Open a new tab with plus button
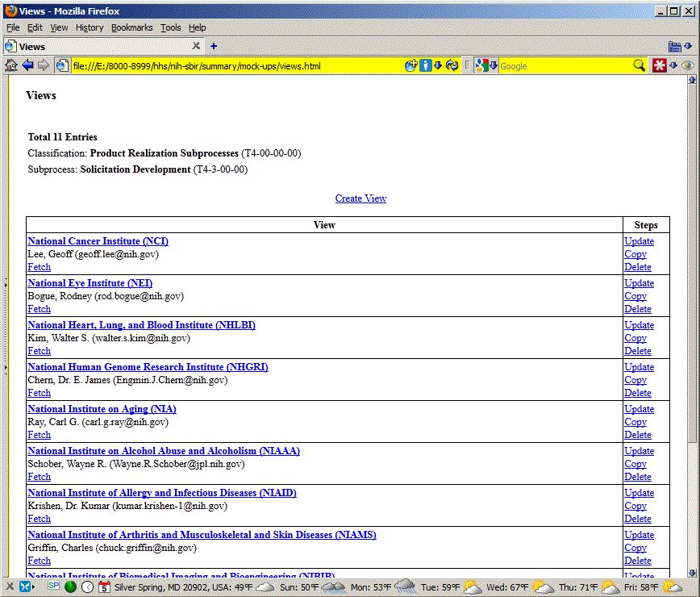 coord(214,46)
